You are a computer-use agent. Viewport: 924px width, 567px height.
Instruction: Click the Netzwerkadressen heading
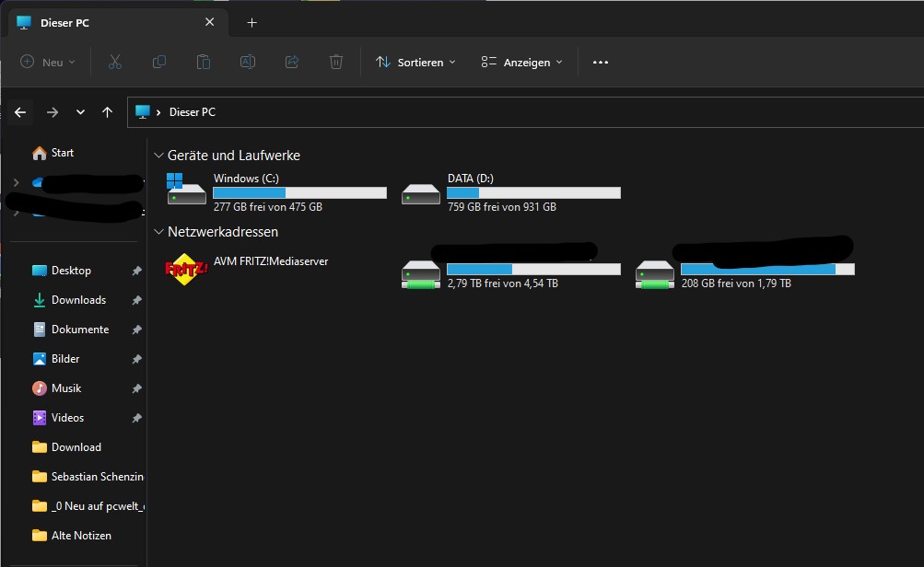tap(223, 232)
